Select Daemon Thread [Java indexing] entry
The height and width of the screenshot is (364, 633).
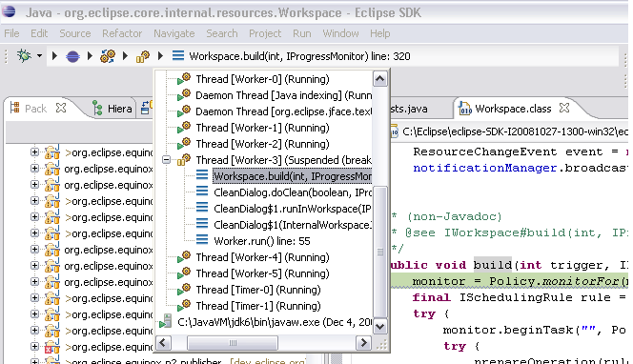tap(283, 95)
